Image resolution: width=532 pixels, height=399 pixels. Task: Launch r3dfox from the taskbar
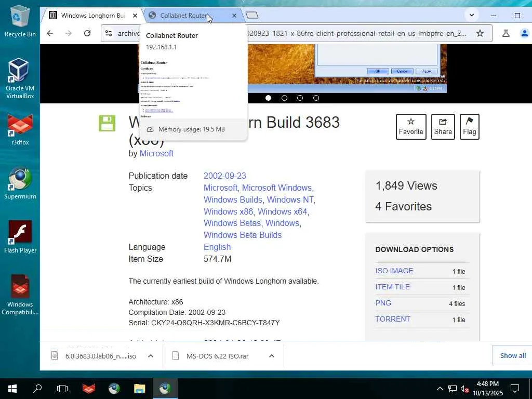(x=89, y=389)
